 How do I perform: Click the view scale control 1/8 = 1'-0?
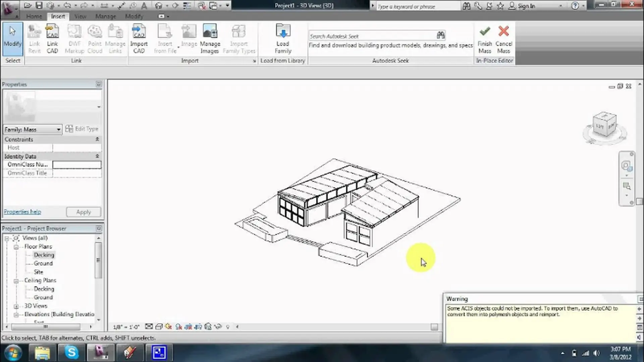click(x=126, y=326)
